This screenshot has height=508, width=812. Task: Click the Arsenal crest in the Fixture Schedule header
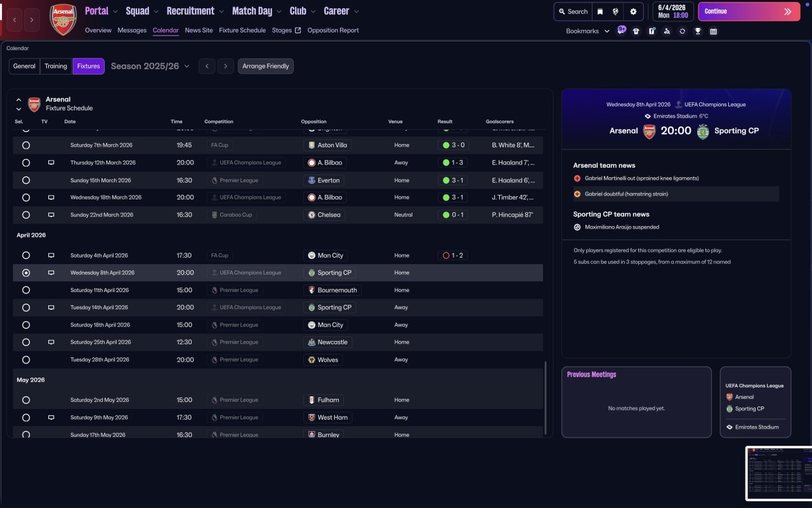[x=34, y=104]
